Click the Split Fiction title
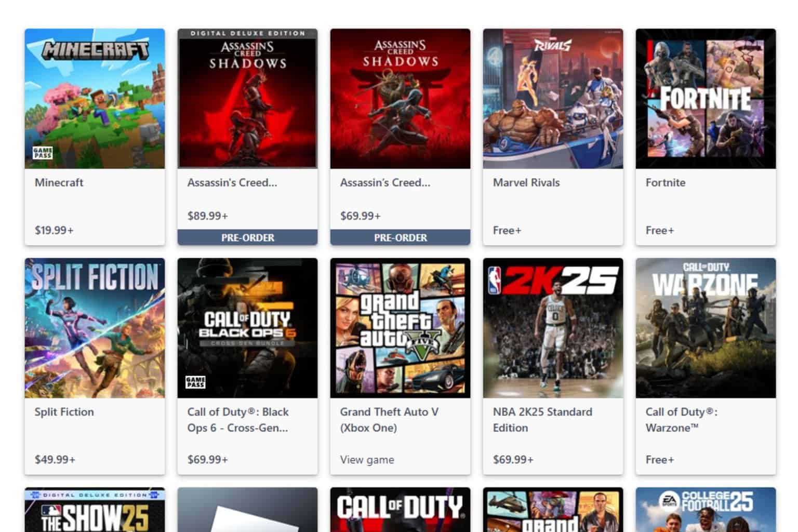 click(x=64, y=412)
